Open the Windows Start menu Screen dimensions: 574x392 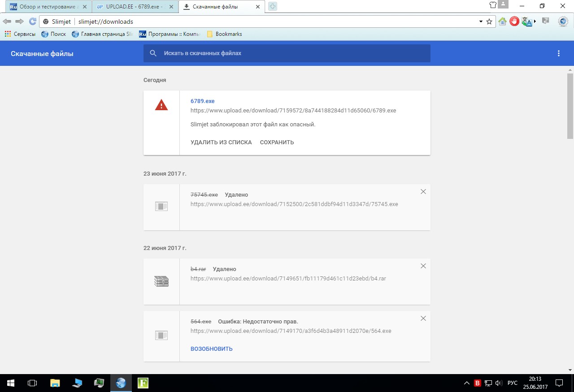coord(11,383)
